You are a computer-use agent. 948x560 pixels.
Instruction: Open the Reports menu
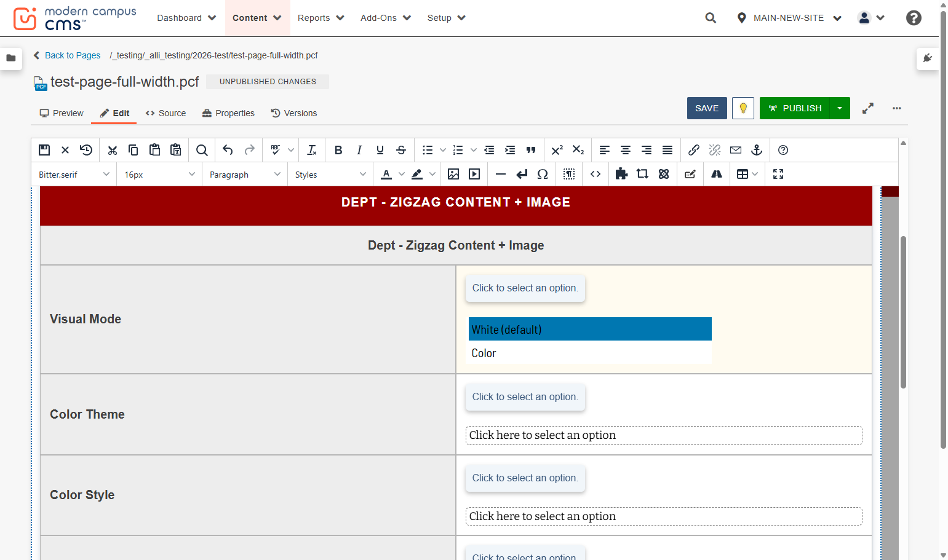[321, 18]
